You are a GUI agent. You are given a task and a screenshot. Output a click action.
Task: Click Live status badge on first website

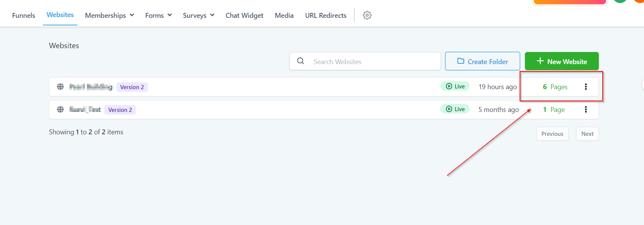pyautogui.click(x=455, y=87)
